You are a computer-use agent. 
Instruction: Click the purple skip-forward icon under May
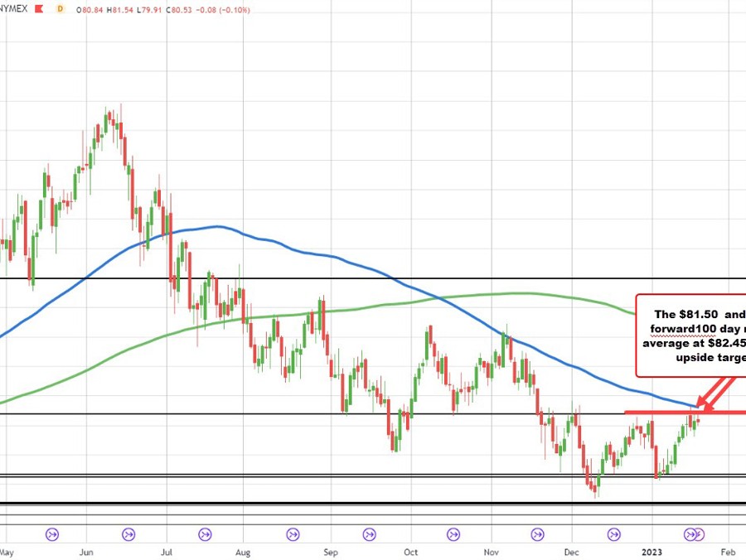coord(52,535)
